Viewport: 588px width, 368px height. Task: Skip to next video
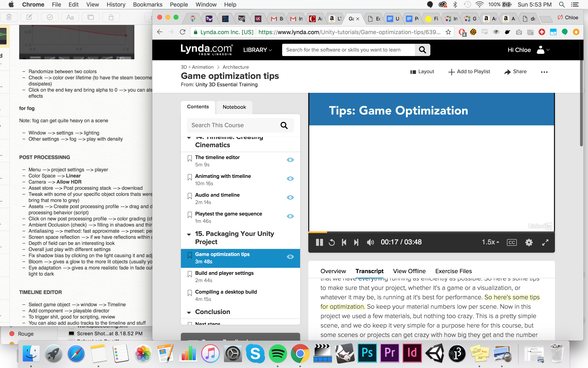tap(356, 242)
